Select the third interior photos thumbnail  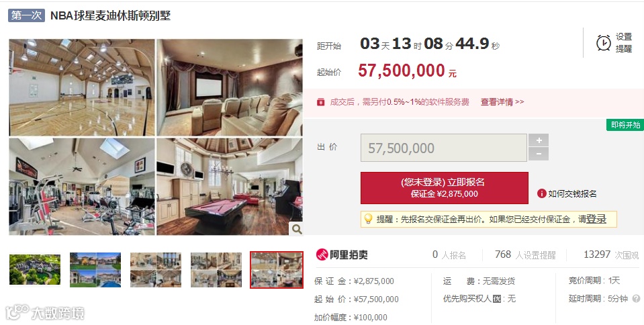[156, 269]
